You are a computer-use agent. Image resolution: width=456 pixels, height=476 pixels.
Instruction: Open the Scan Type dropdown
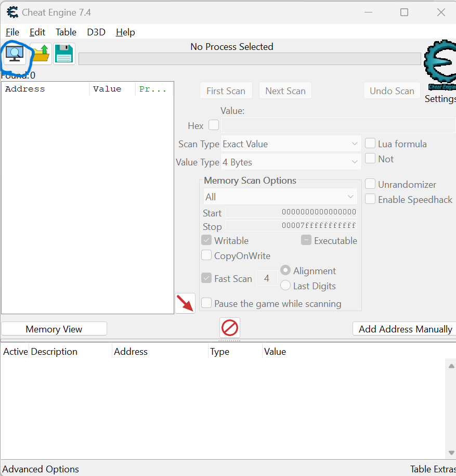click(x=291, y=144)
